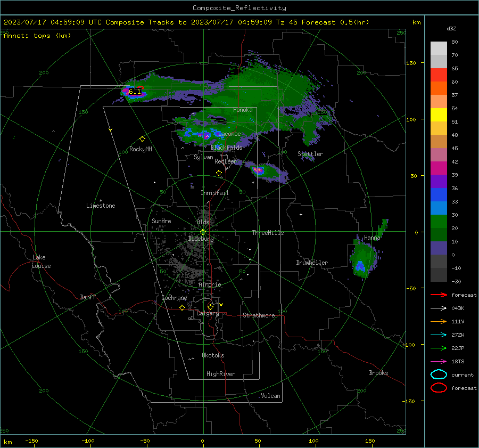Click the Brooks city label
Viewport: 479px width, 448px height.
378,373
